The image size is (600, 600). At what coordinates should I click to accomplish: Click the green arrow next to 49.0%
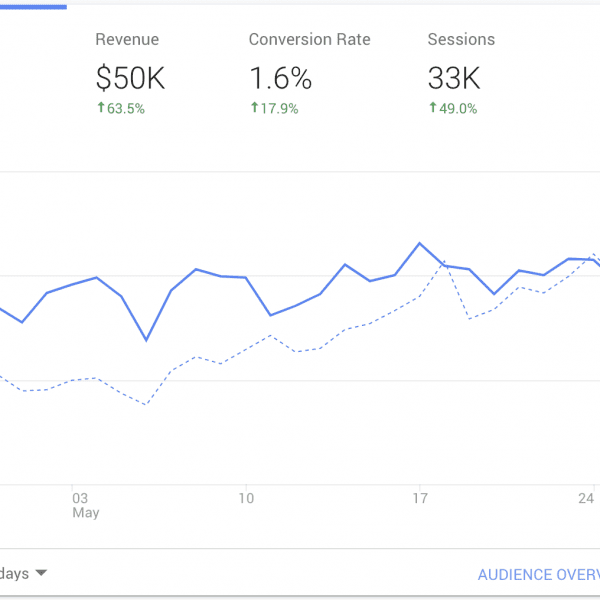[x=432, y=108]
